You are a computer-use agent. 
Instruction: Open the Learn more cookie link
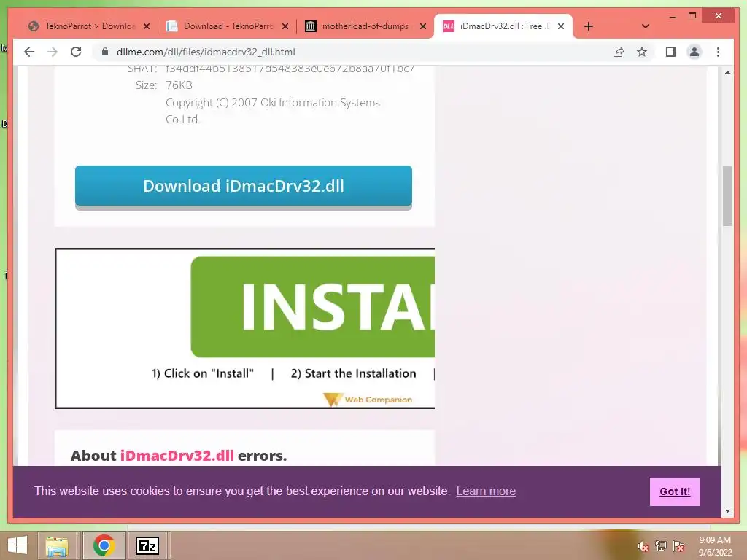[x=486, y=491]
